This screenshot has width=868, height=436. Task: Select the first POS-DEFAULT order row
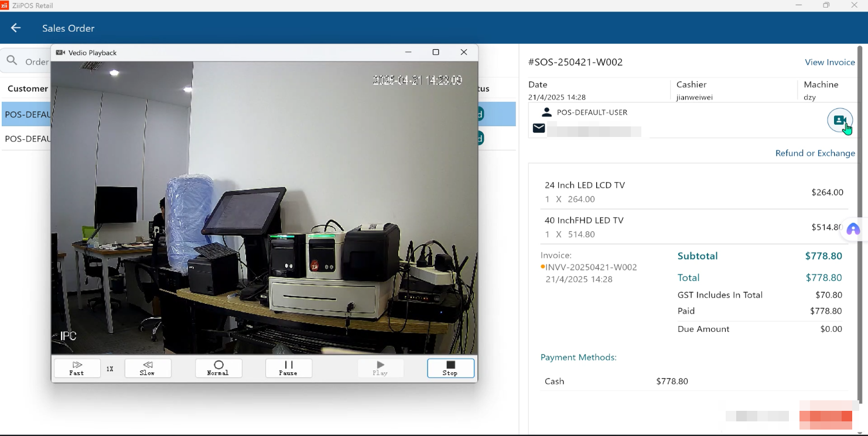[x=27, y=115]
